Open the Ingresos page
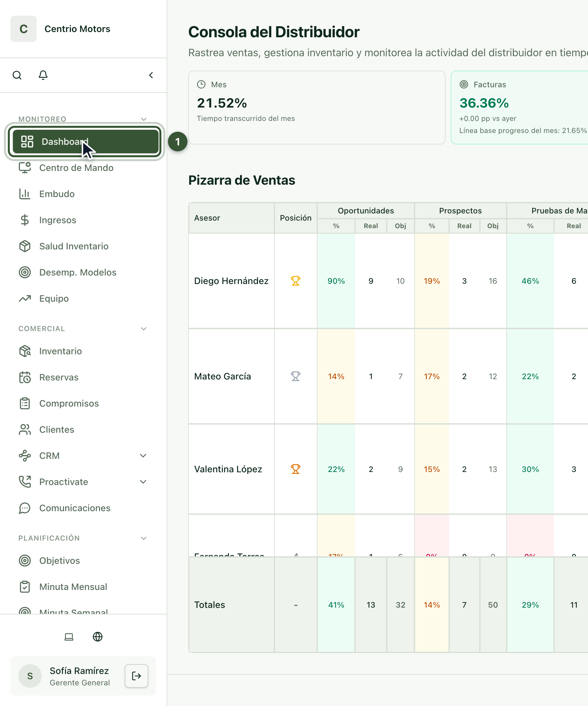Viewport: 588px width, 706px height. 83,220
